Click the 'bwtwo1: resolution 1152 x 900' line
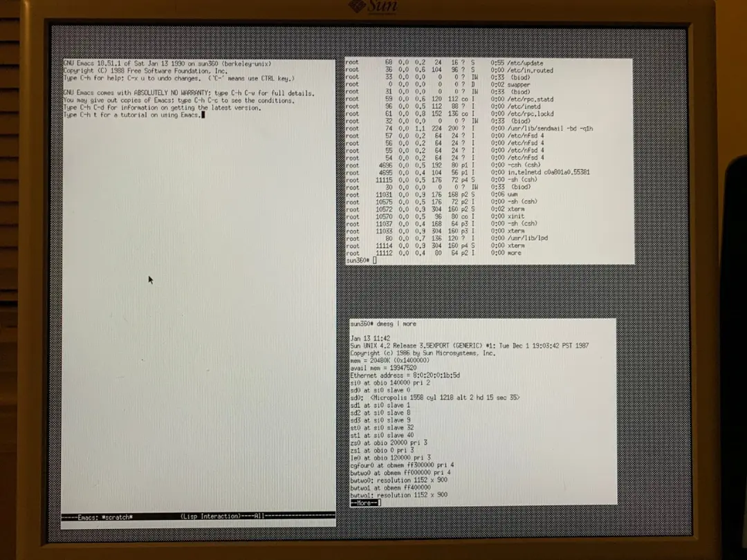The image size is (747, 560). pos(399,495)
